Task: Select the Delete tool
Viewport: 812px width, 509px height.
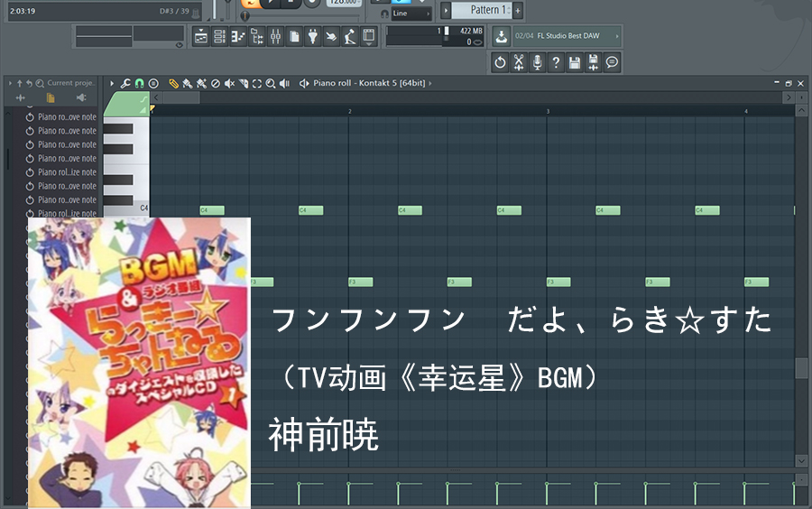Action: pos(216,83)
